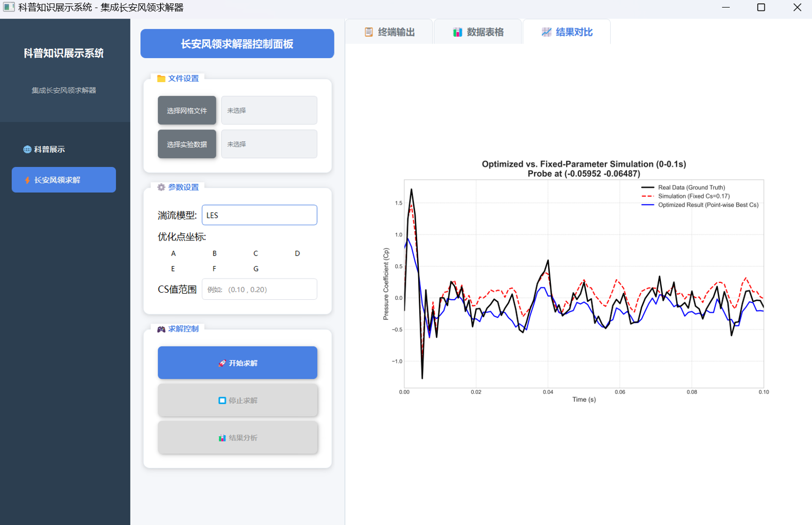Select the 结果对比 tab
The height and width of the screenshot is (525, 812).
pos(567,32)
